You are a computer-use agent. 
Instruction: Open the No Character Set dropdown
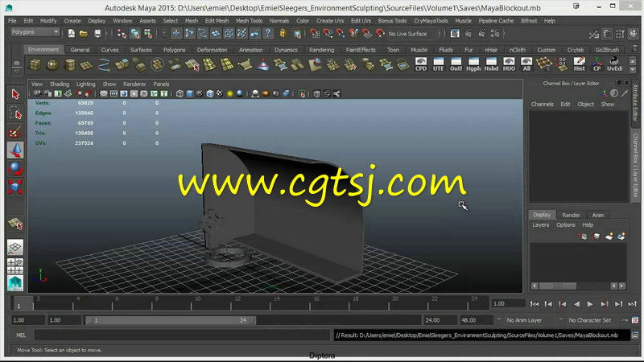pos(589,320)
